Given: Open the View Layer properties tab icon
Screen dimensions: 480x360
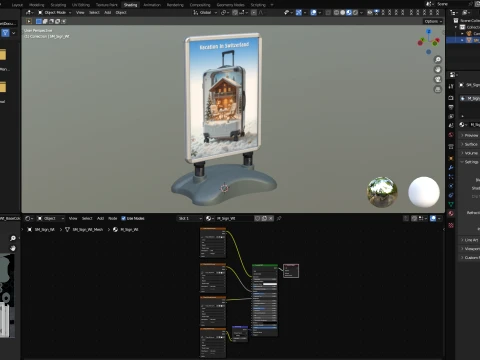Looking at the screenshot, I should coord(451,116).
